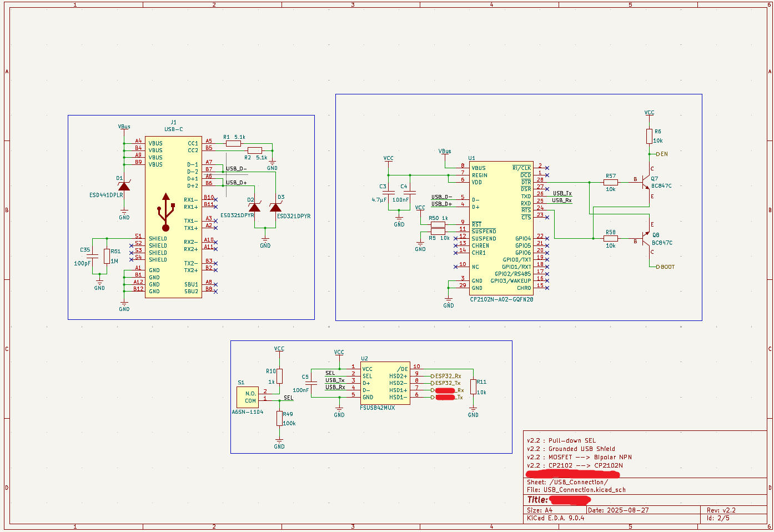Click the CP2102N U1 chip body
The height and width of the screenshot is (532, 774).
point(501,228)
